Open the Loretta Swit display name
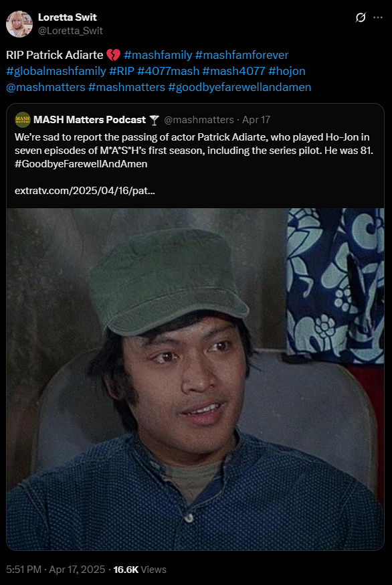Viewport: 392px width, 585px height. tap(68, 17)
